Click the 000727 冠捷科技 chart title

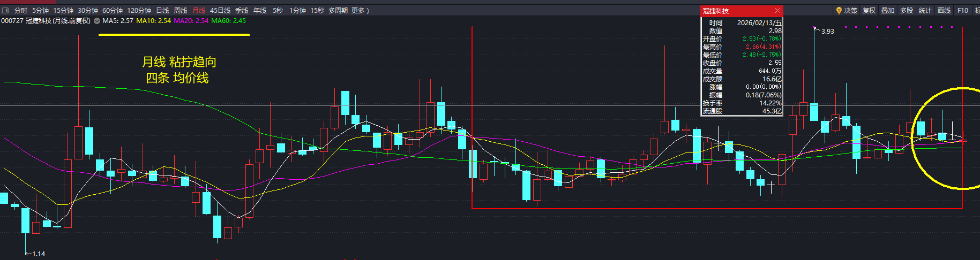(46, 21)
